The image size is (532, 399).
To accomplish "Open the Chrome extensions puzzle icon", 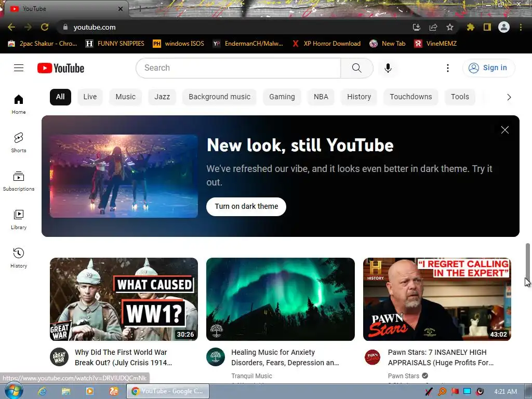I will [471, 27].
